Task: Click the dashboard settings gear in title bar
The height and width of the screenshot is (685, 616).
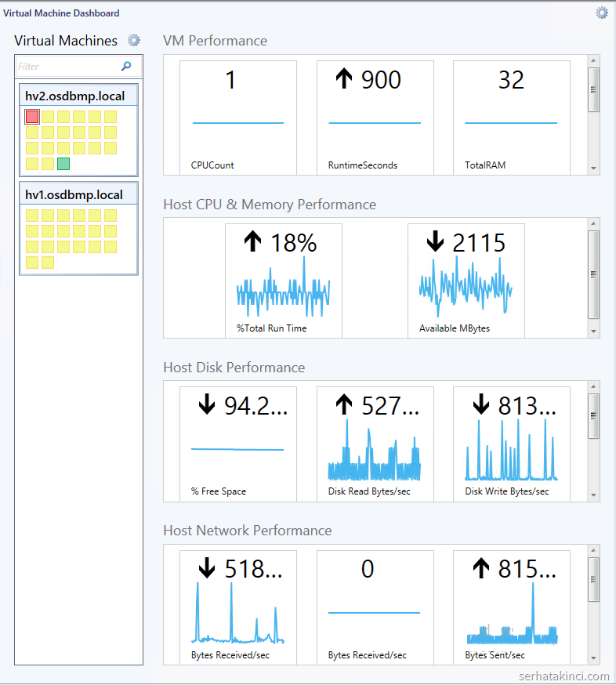Action: tap(602, 13)
